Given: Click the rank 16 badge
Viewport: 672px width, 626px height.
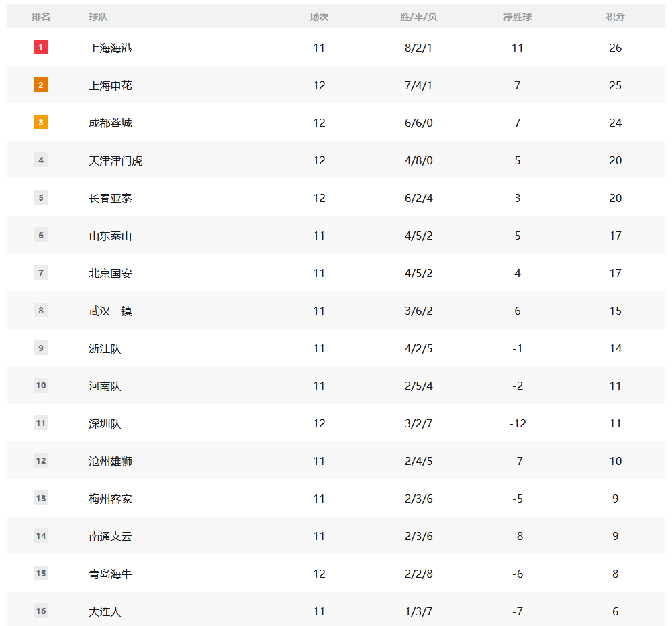Looking at the screenshot, I should (x=41, y=611).
